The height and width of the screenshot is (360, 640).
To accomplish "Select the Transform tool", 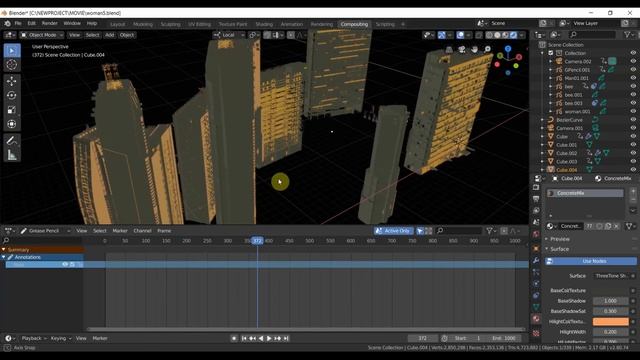I will click(x=12, y=124).
